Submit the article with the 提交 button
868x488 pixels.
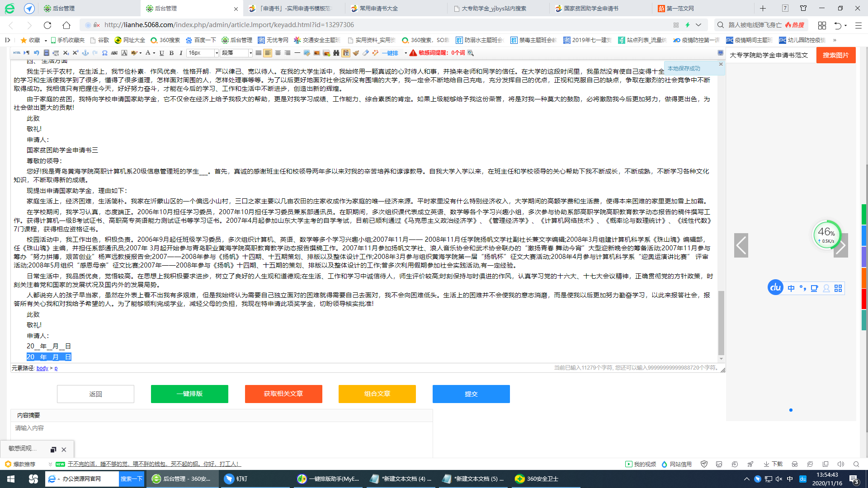pyautogui.click(x=471, y=394)
